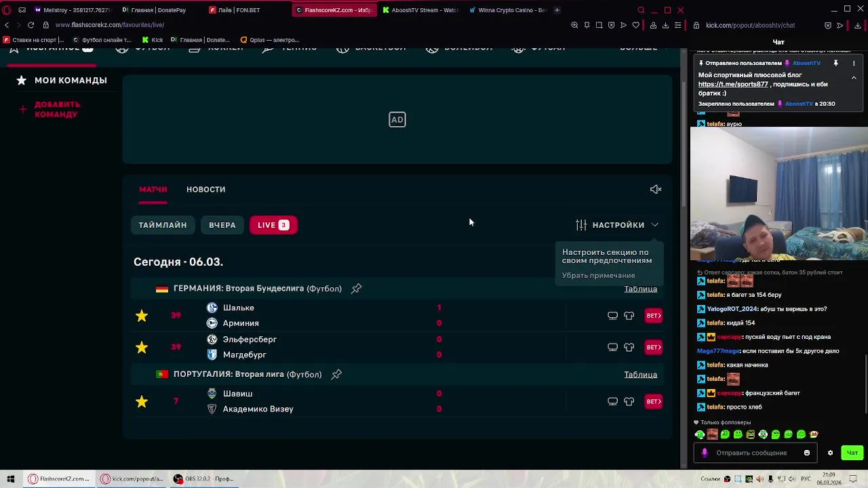Click BET button for Эльферсберг vs Магдебург
The height and width of the screenshot is (488, 868).
click(654, 347)
